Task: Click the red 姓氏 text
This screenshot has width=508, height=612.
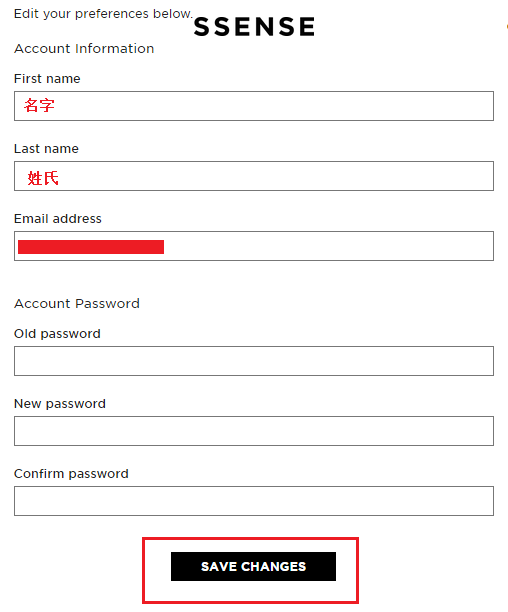Action: 43,178
